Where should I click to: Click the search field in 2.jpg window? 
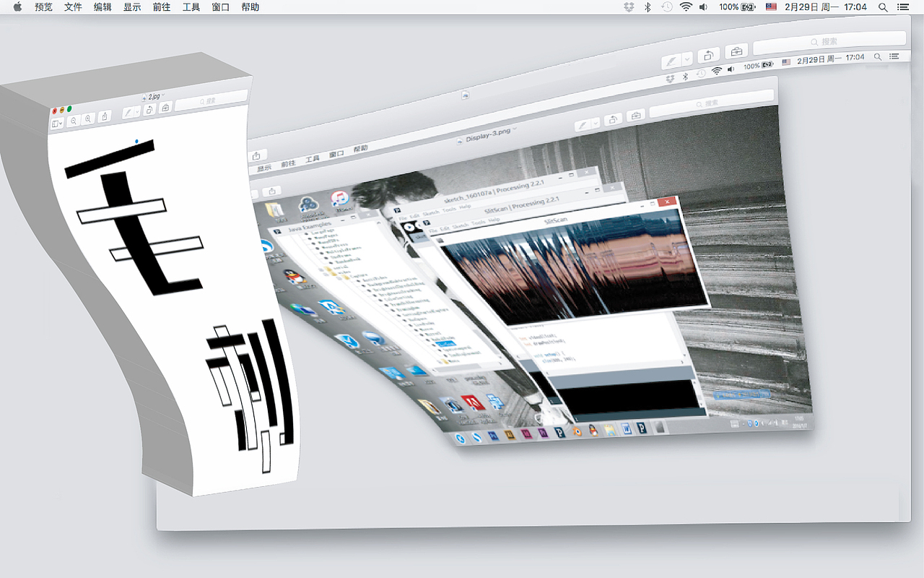click(212, 100)
